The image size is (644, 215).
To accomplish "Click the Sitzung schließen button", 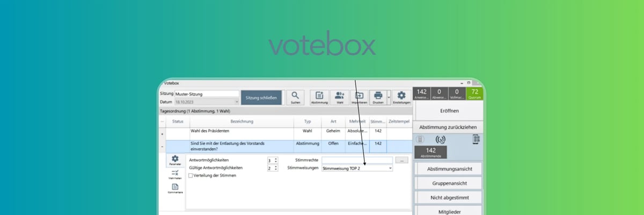I will pos(261,98).
